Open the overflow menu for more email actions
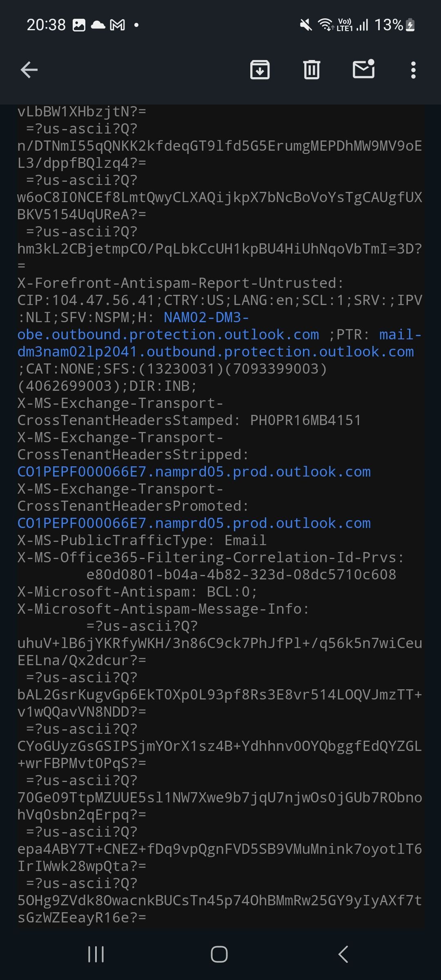 (x=413, y=69)
